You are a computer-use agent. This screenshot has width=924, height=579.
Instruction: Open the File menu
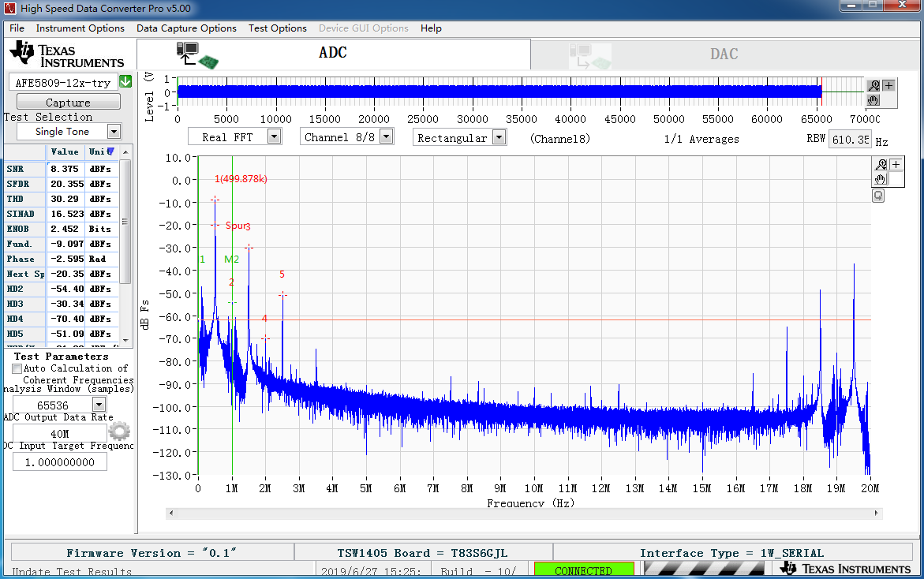17,28
